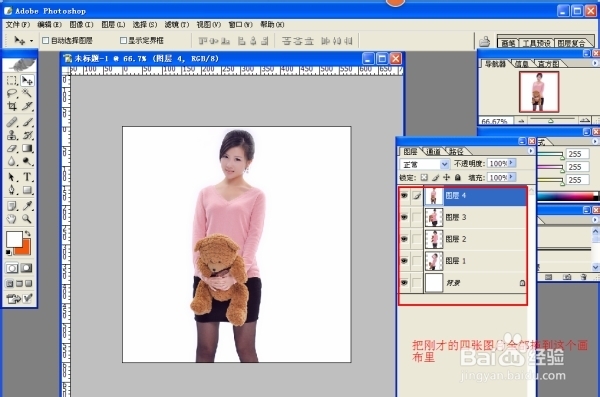Select the Move tool in toolbox
Image resolution: width=600 pixels, height=397 pixels.
[x=27, y=81]
